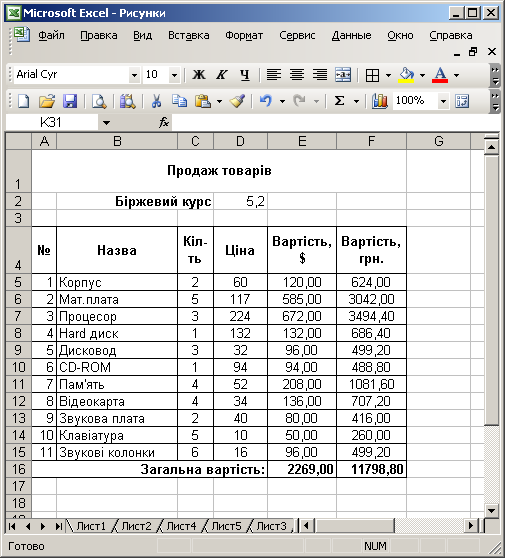
Task: Go to last sheet tab arrow
Action: point(58,526)
